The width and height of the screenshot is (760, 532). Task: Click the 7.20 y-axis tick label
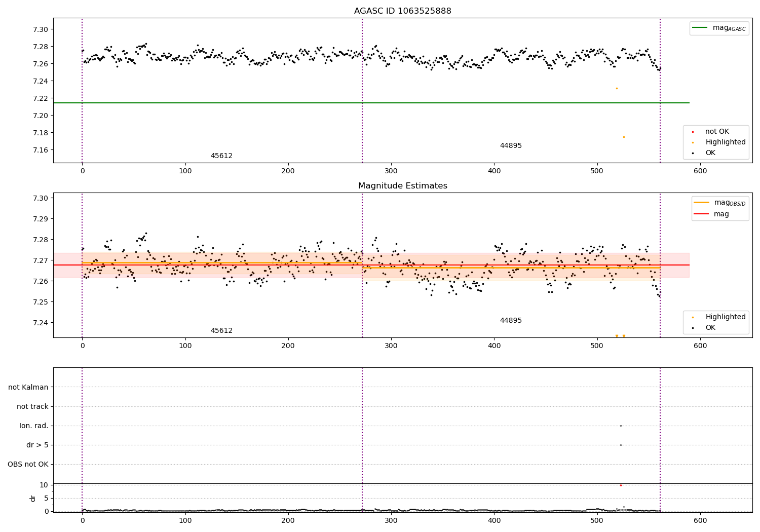coord(41,116)
